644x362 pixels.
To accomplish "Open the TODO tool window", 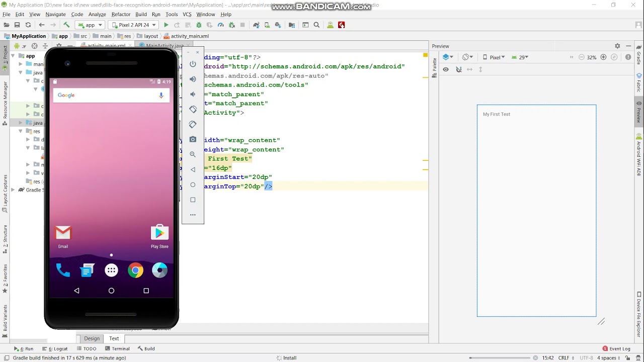I will pos(87,348).
